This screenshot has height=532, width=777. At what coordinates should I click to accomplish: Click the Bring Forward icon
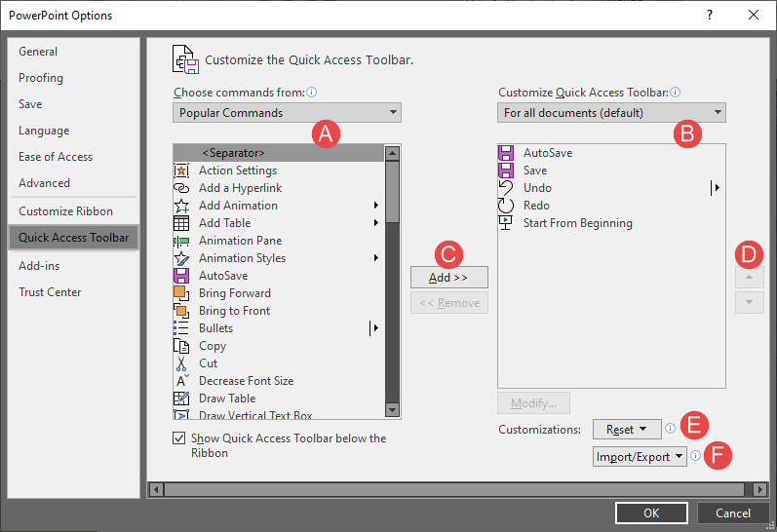pyautogui.click(x=181, y=293)
